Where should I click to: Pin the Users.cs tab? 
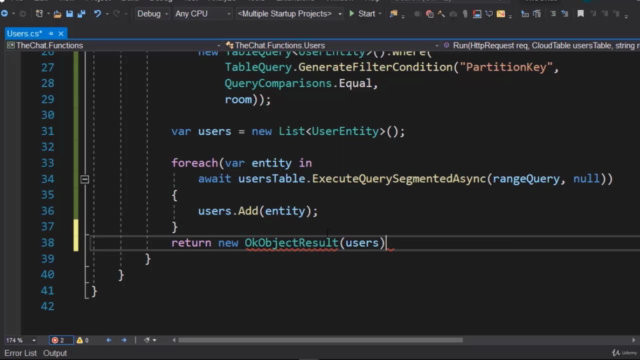(51, 33)
